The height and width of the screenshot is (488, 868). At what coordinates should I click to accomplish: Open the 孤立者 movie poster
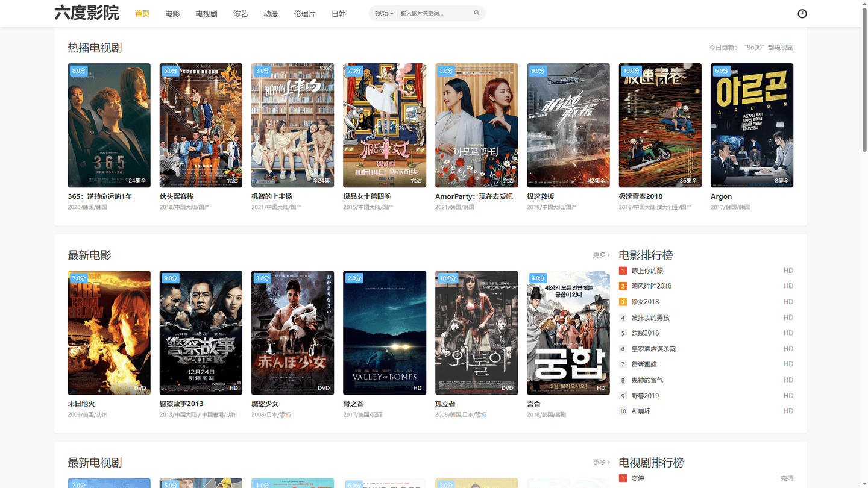pos(476,333)
